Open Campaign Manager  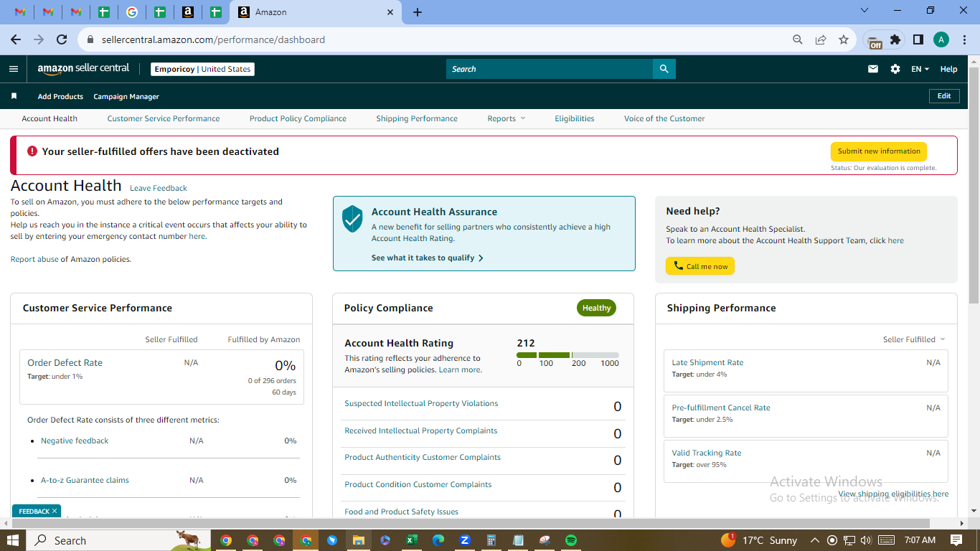tap(126, 96)
